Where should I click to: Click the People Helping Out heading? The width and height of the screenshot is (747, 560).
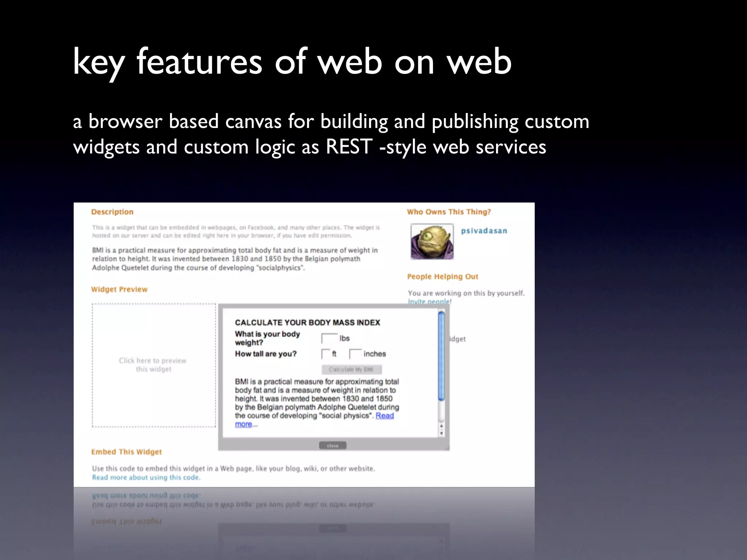442,276
